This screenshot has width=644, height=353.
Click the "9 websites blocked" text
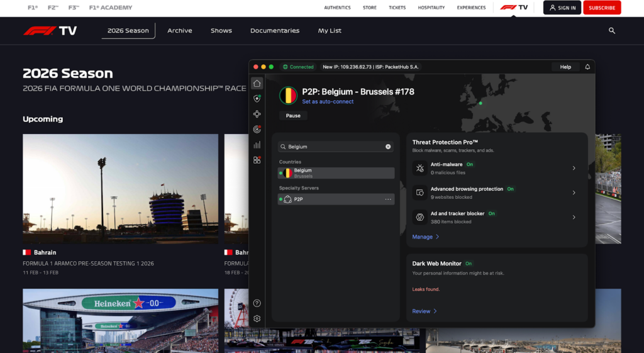tap(452, 197)
